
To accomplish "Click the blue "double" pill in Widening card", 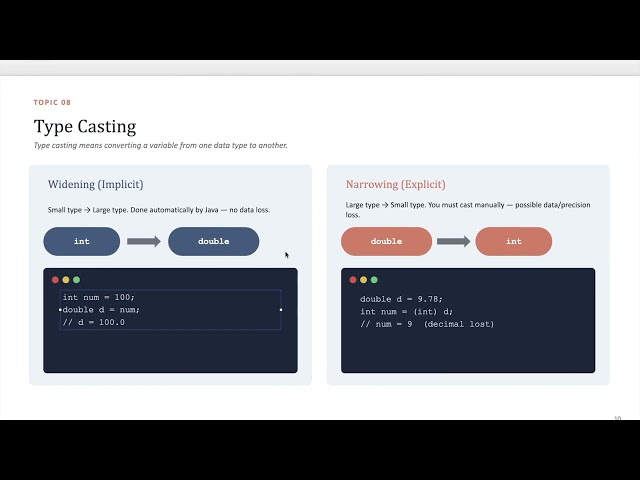I will 213,241.
